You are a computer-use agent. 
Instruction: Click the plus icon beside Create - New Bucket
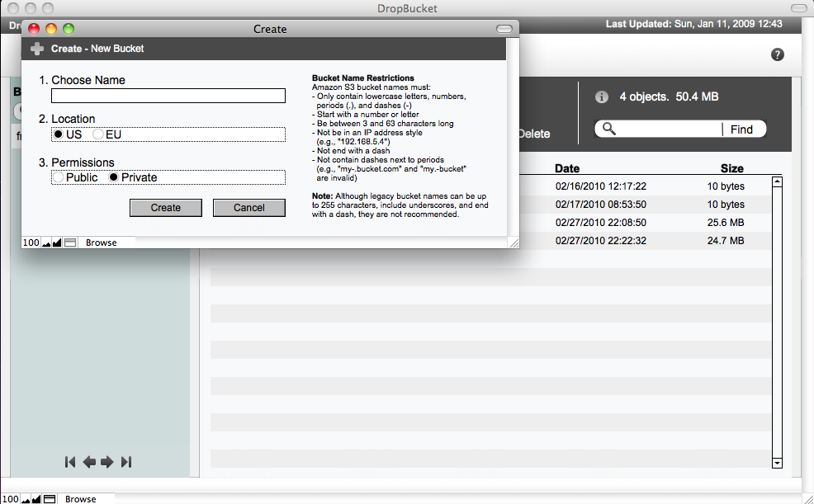pyautogui.click(x=37, y=49)
